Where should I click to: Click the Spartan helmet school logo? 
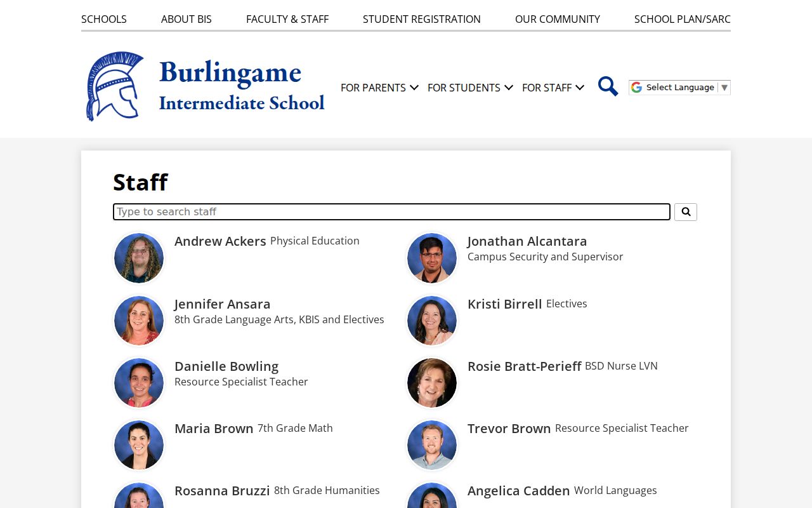click(x=115, y=86)
